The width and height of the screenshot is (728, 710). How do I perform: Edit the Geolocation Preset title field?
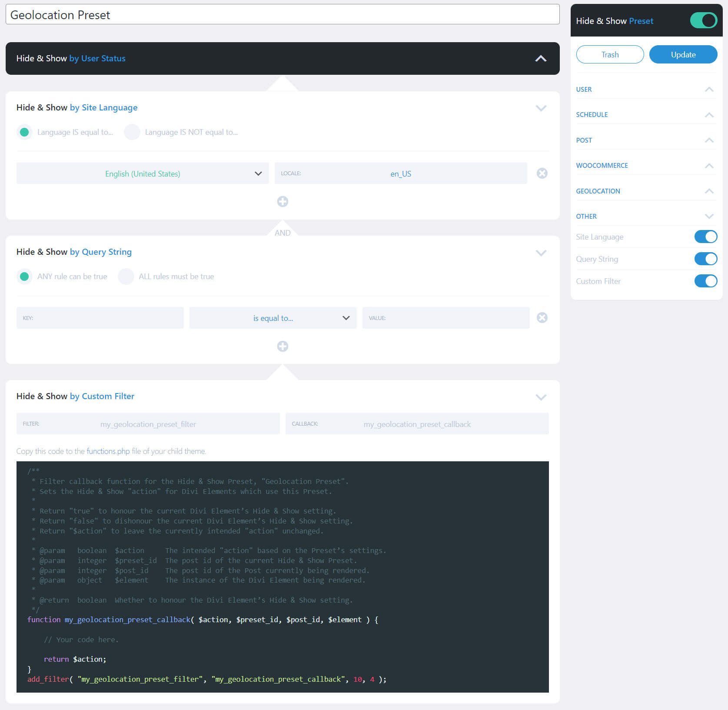282,14
